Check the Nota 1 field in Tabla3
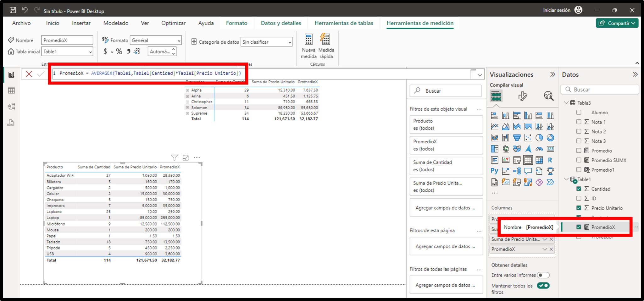 pyautogui.click(x=579, y=122)
